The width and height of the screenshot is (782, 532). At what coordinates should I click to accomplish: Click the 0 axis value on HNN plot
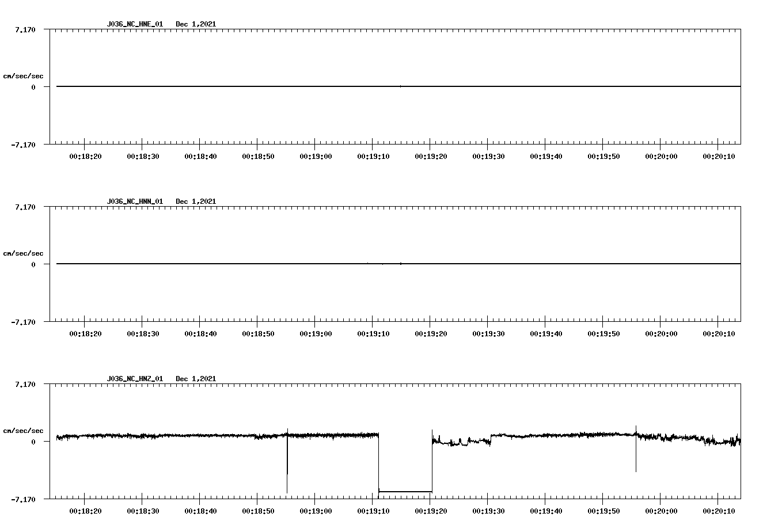point(33,264)
